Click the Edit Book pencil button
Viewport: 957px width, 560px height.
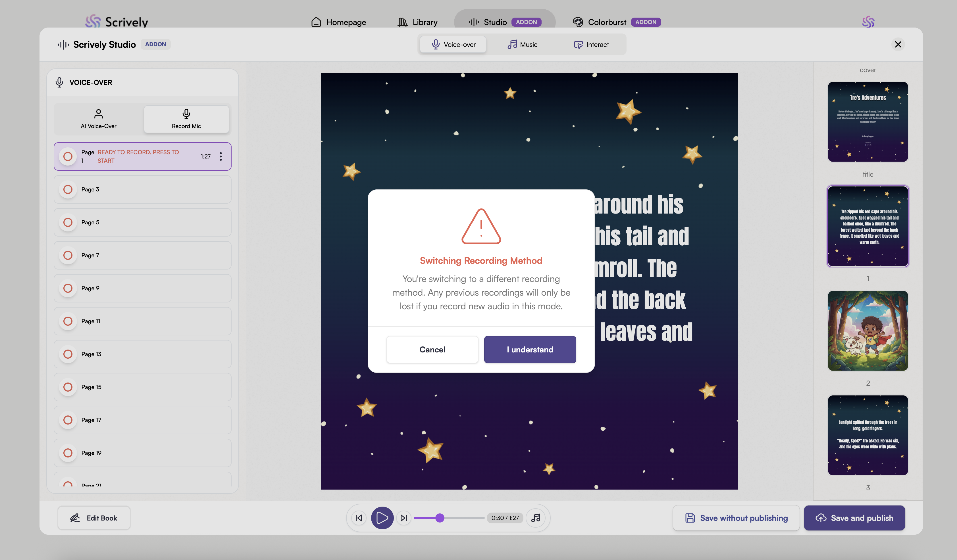(94, 518)
